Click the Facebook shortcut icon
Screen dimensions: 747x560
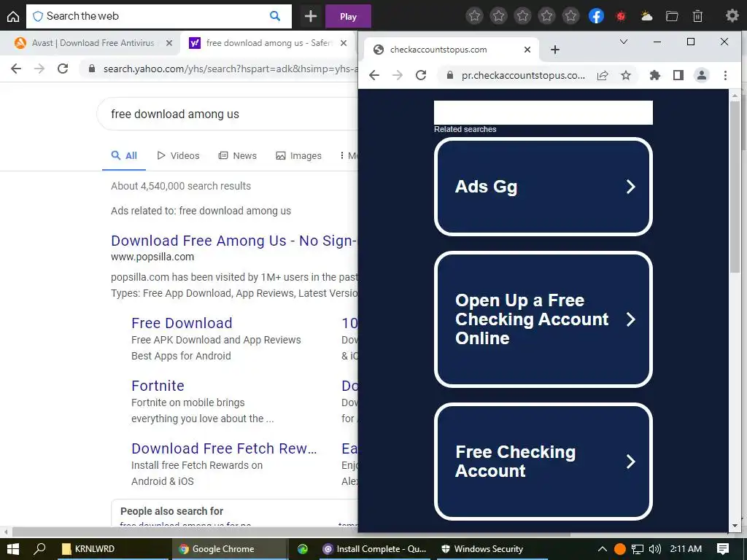click(596, 16)
